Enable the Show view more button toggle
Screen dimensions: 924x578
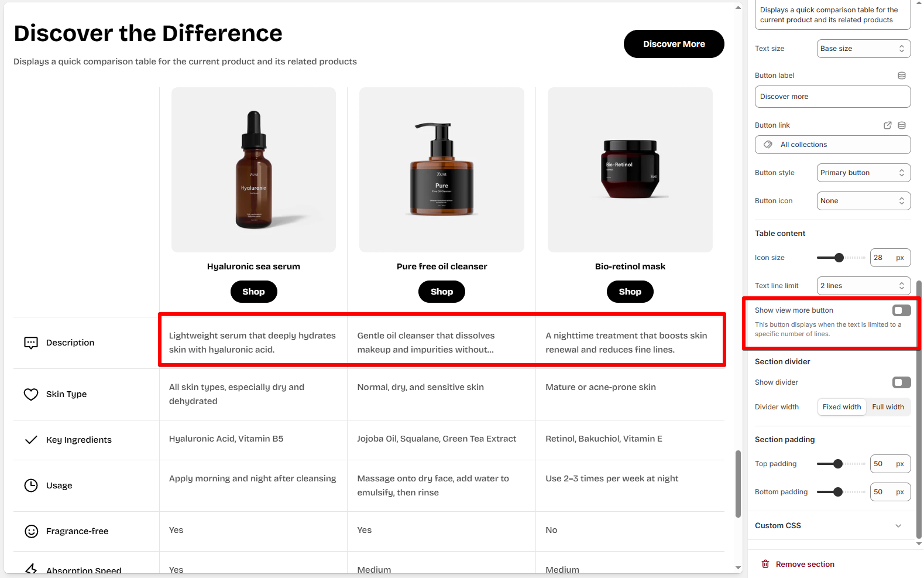click(902, 310)
